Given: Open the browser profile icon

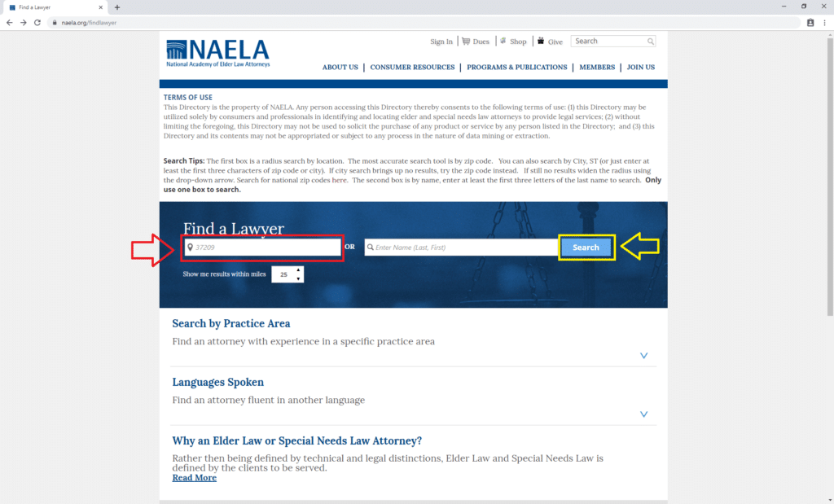Looking at the screenshot, I should 810,22.
